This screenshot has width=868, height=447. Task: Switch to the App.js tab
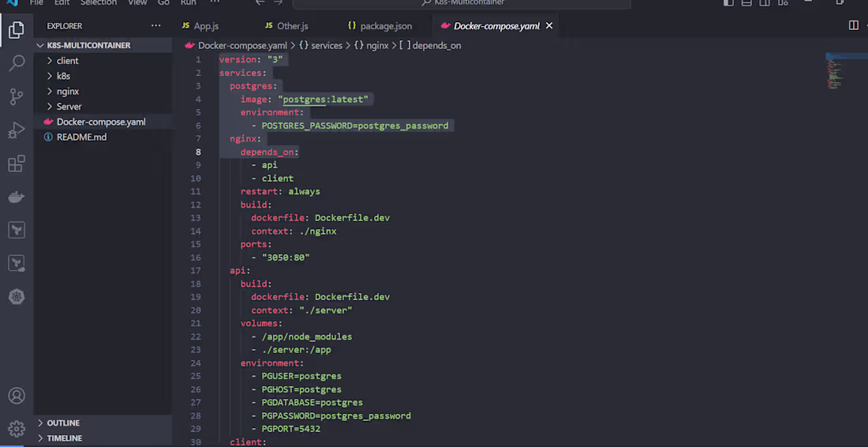click(203, 26)
